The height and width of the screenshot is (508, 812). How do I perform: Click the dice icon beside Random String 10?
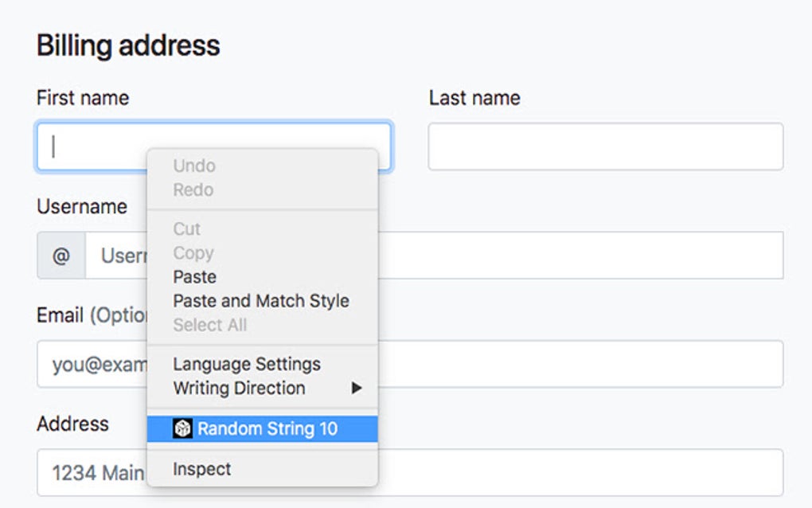click(x=182, y=428)
